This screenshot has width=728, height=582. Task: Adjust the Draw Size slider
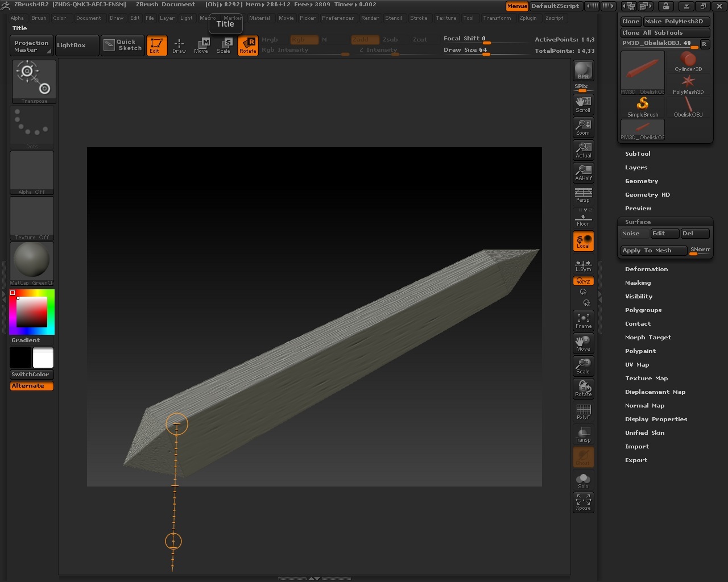coord(486,51)
